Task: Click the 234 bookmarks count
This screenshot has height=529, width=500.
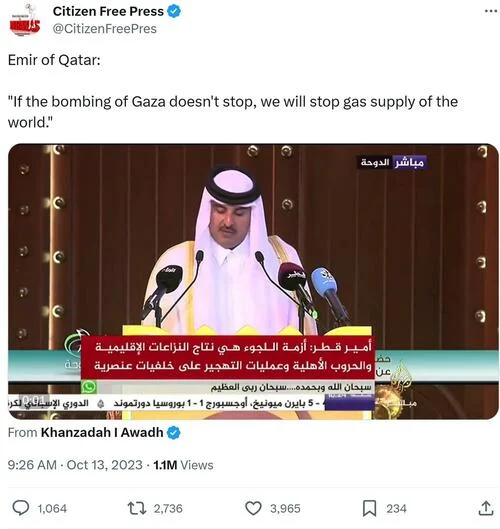Action: (x=396, y=508)
